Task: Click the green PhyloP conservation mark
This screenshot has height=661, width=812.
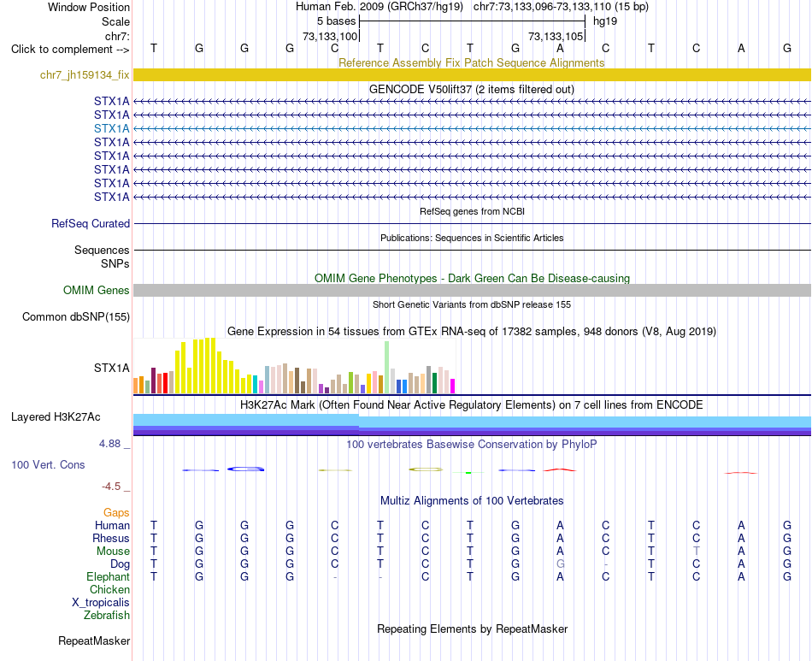Action: (468, 472)
